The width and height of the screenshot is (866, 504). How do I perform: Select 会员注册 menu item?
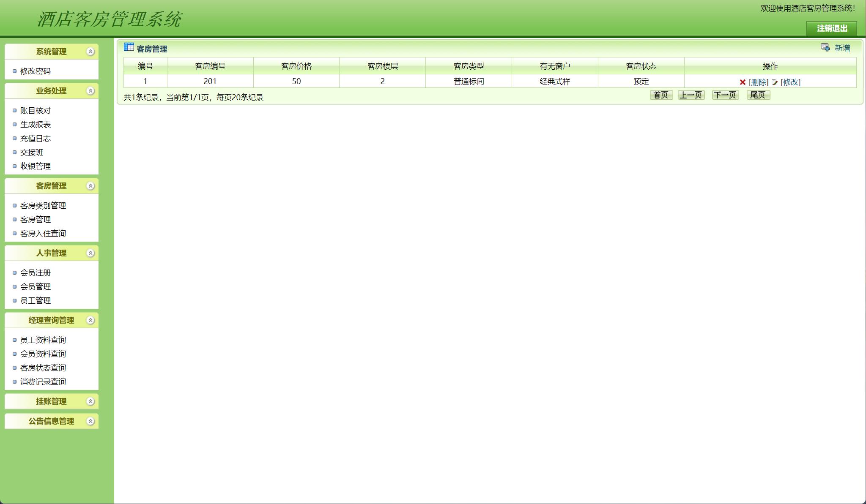pos(36,273)
